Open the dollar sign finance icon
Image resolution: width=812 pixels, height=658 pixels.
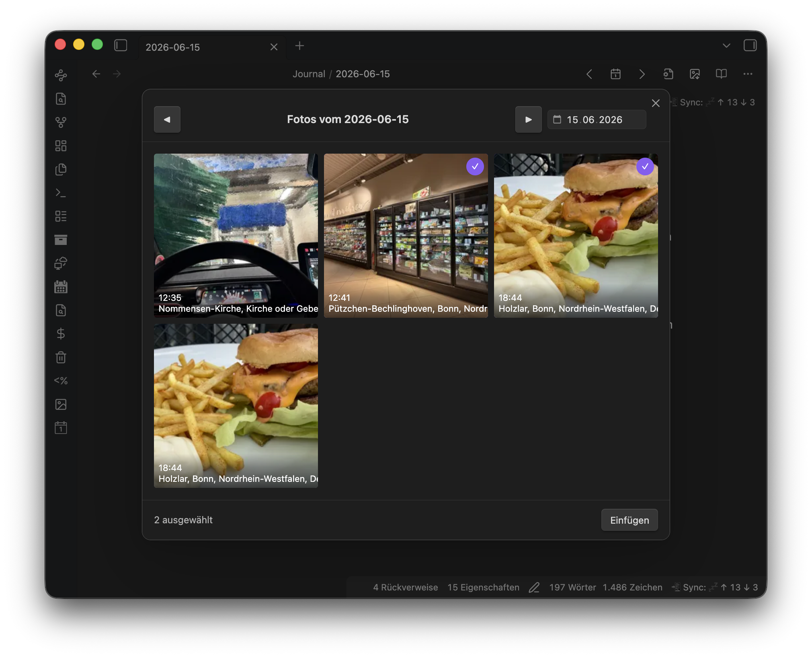[x=61, y=334]
